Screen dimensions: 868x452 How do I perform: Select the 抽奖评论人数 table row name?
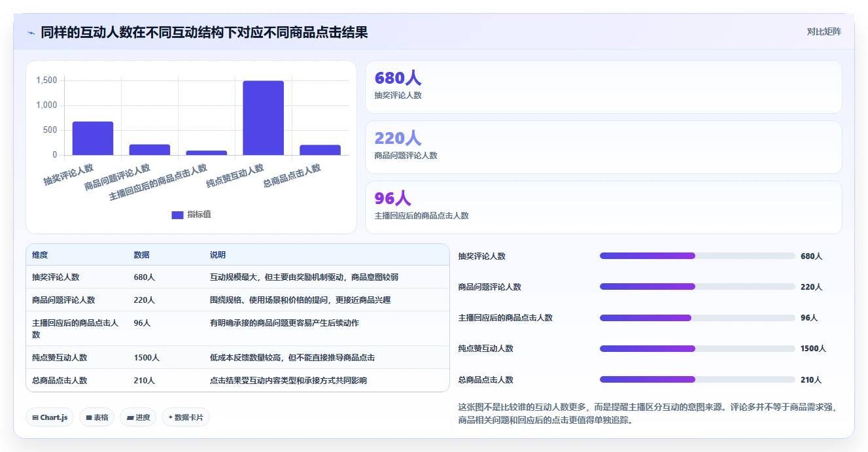pos(56,277)
